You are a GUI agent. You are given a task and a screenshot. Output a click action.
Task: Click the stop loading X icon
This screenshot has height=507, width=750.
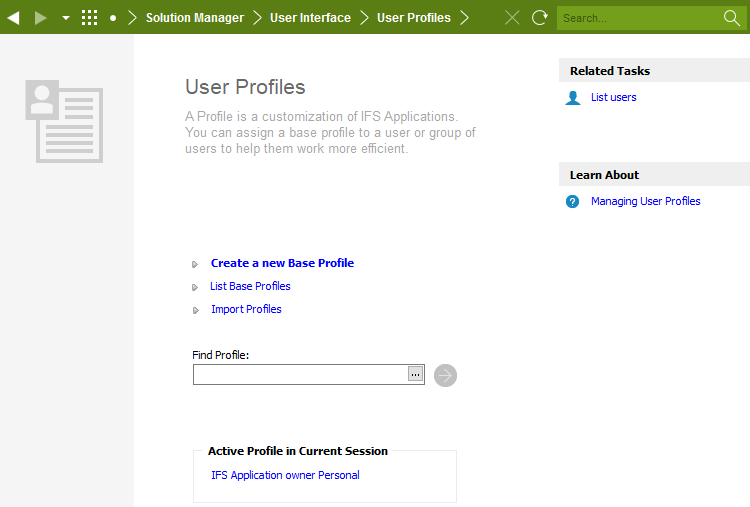(x=512, y=18)
